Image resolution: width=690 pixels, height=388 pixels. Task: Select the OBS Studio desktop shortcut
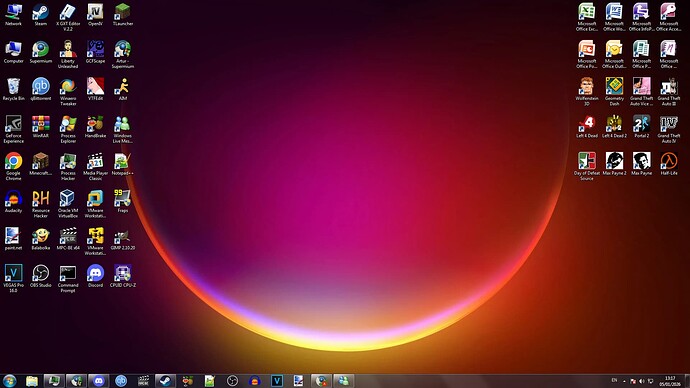40,277
